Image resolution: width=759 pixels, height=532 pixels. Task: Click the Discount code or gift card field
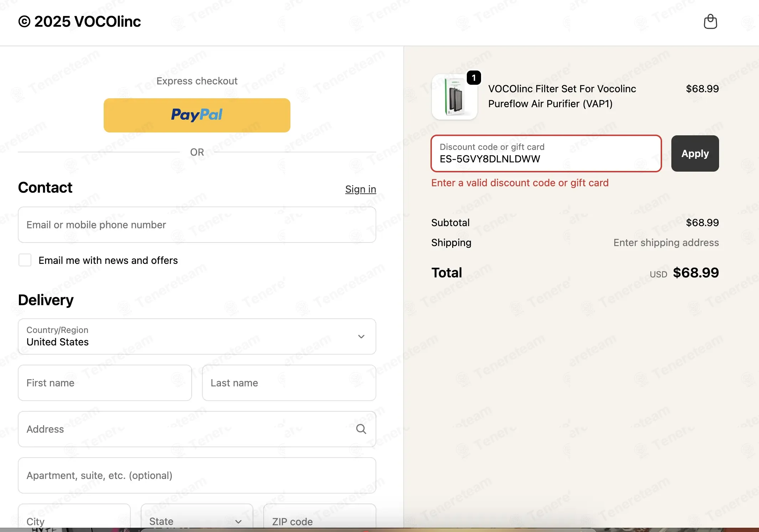click(546, 153)
